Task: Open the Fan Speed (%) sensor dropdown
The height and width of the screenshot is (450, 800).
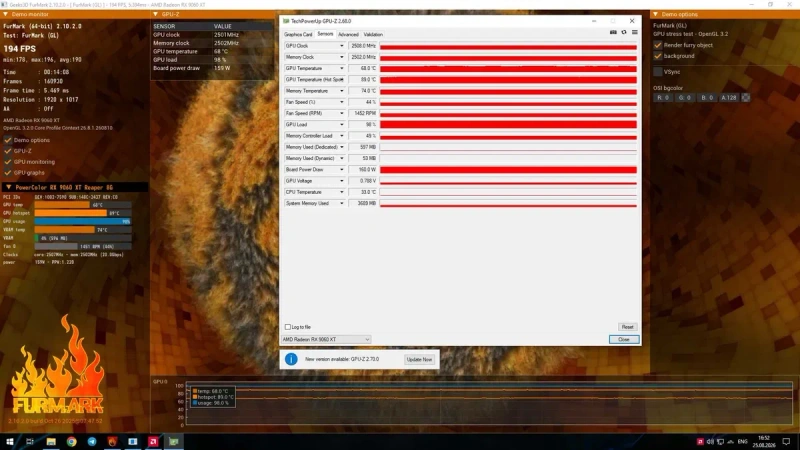Action: pyautogui.click(x=341, y=102)
